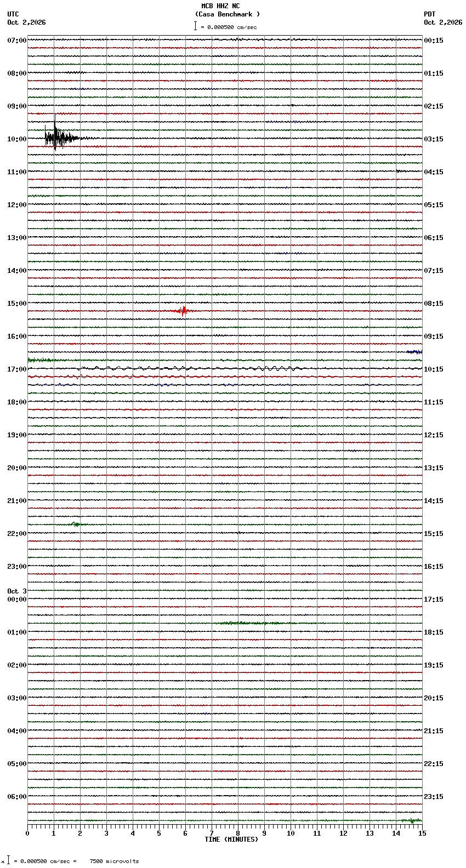466x868 pixels.
Task: Click the 17:00 UTC time label
Action: coord(17,369)
